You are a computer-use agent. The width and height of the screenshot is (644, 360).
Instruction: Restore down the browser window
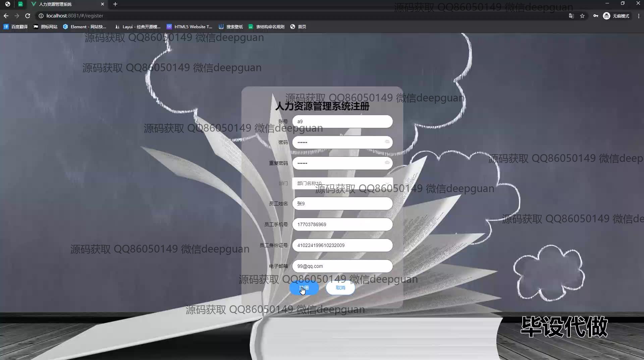(623, 3)
